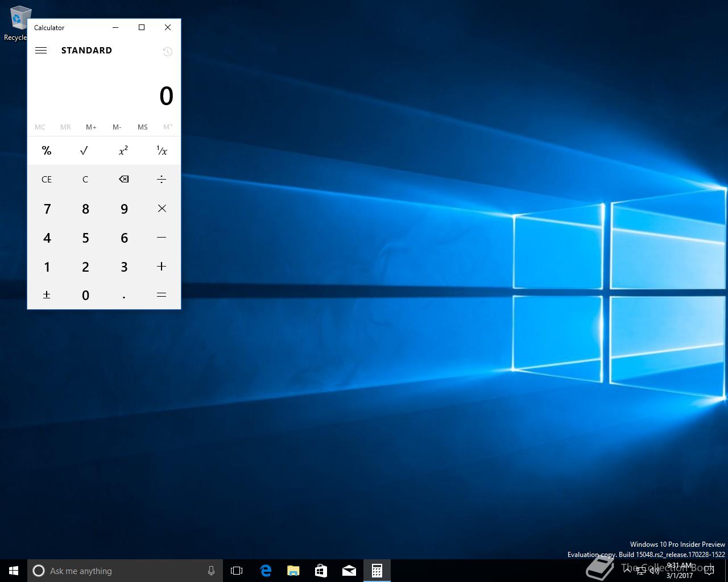Click digit 0 on the keypad

pyautogui.click(x=85, y=295)
